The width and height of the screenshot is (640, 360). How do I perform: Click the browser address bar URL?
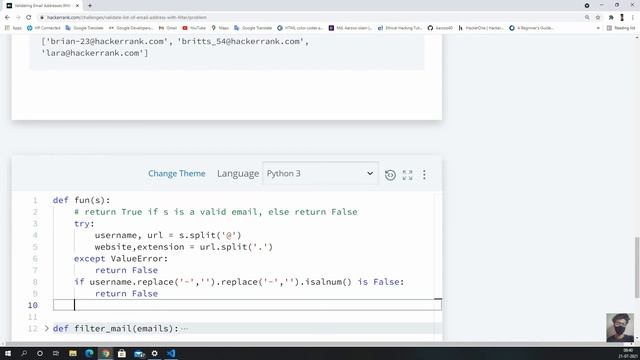pyautogui.click(x=127, y=18)
